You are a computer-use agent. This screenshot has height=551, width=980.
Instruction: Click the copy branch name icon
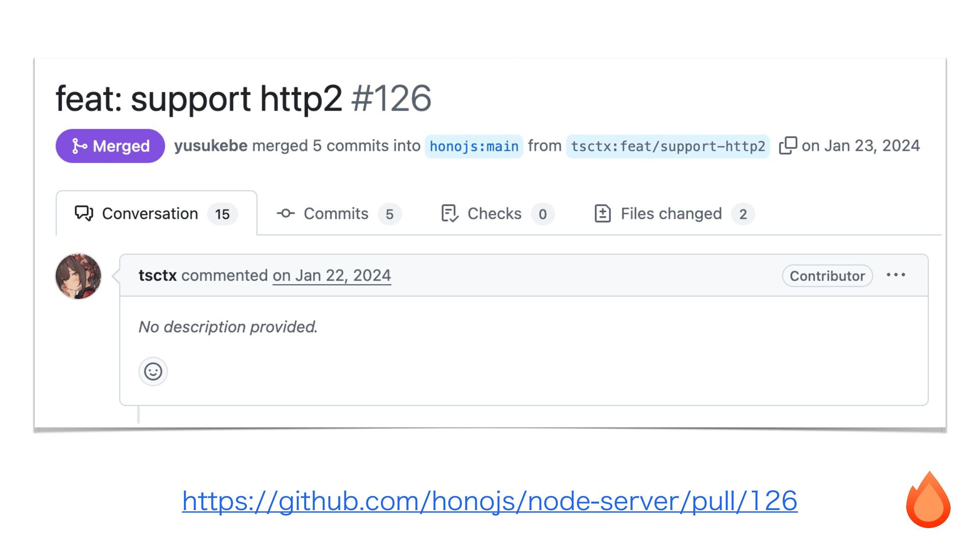788,145
